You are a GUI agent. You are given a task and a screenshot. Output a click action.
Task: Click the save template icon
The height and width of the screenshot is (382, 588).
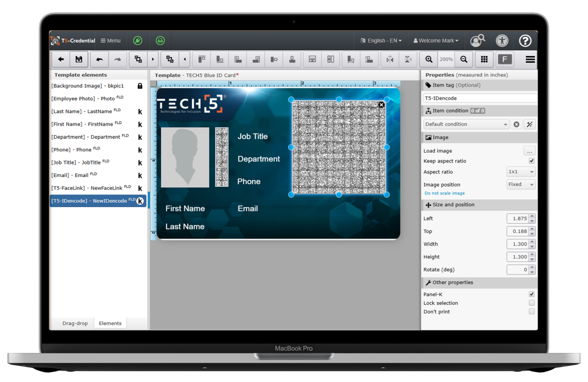79,59
